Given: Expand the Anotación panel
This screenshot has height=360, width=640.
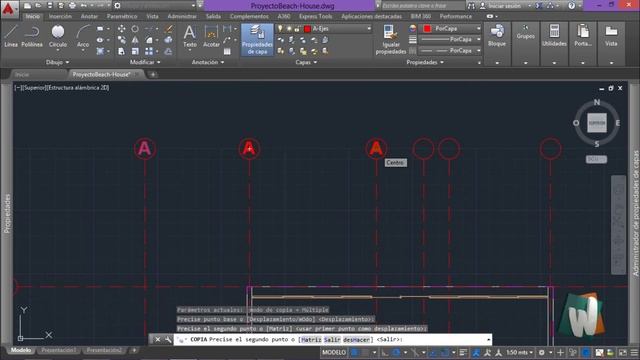Looking at the screenshot, I should [x=208, y=62].
